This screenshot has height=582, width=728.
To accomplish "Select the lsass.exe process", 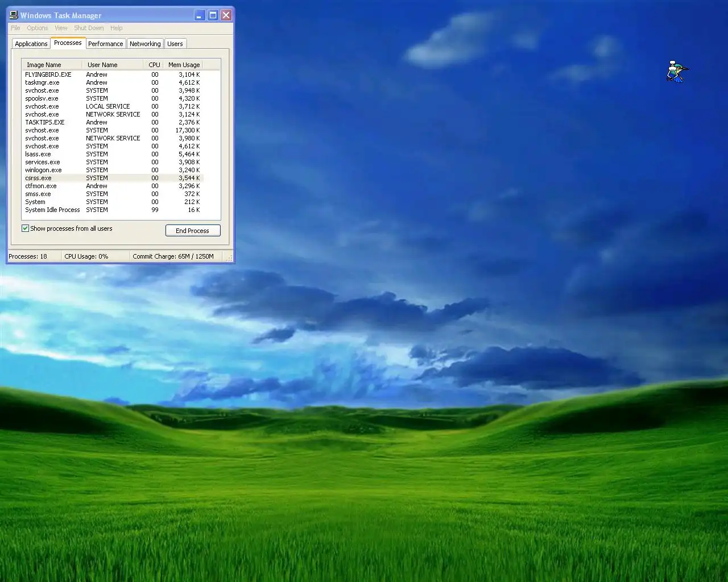I will [113, 154].
